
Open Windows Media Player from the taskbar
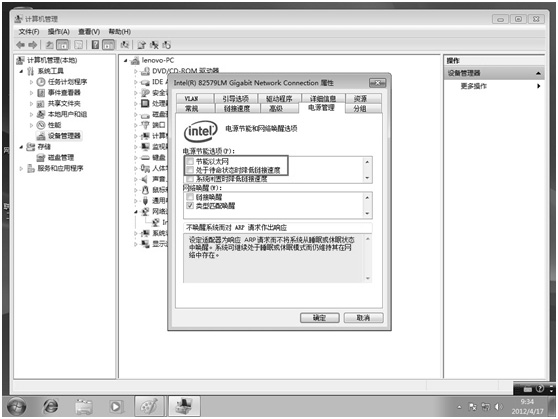click(116, 406)
